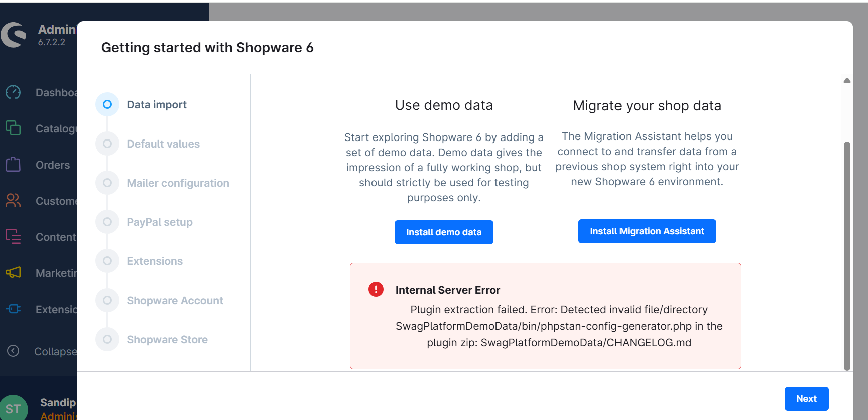868x420 pixels.
Task: Select the Default values step
Action: click(x=163, y=144)
